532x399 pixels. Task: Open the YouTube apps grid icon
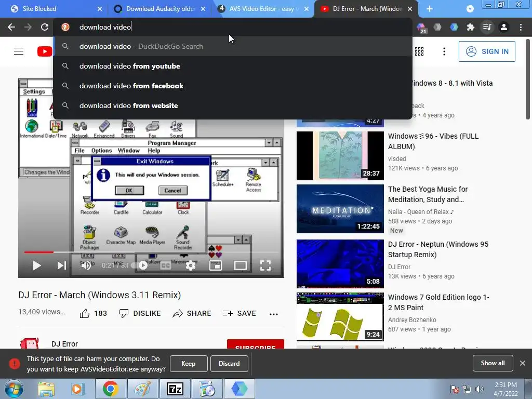click(419, 51)
